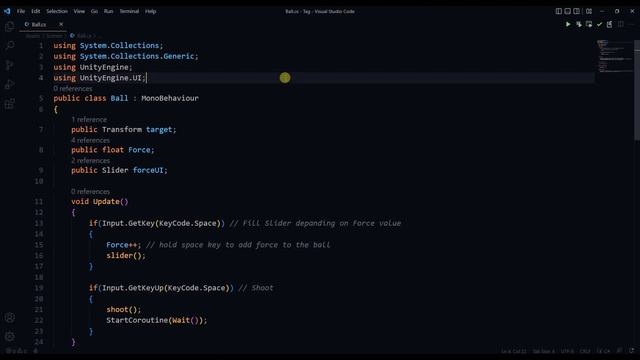The width and height of the screenshot is (640, 360).
Task: Click '0 references' above void Update
Action: tap(90, 191)
